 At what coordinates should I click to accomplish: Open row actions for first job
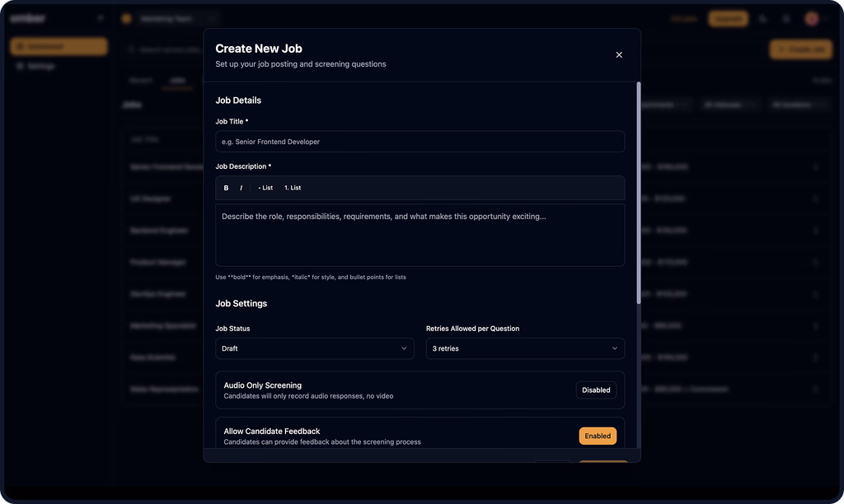point(816,167)
